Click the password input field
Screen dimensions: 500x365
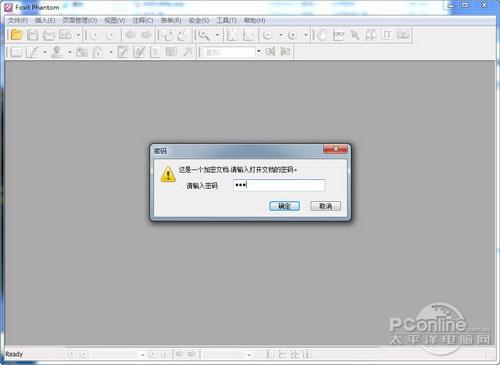tap(279, 185)
